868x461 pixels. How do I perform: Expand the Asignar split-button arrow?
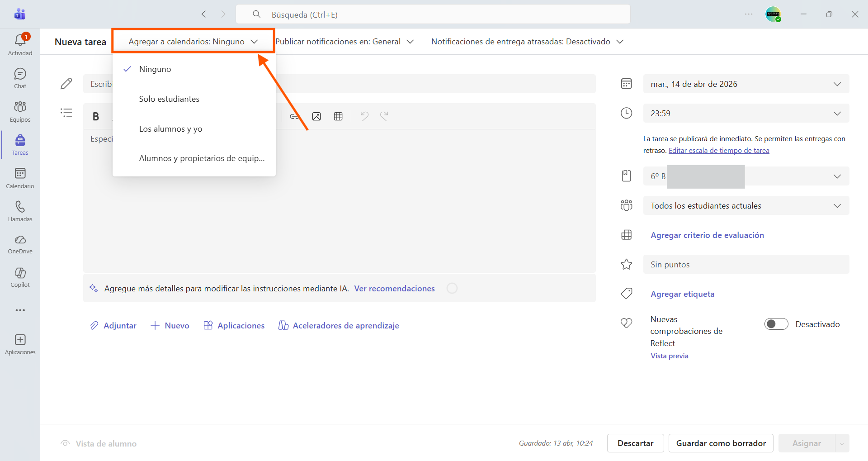(842, 443)
